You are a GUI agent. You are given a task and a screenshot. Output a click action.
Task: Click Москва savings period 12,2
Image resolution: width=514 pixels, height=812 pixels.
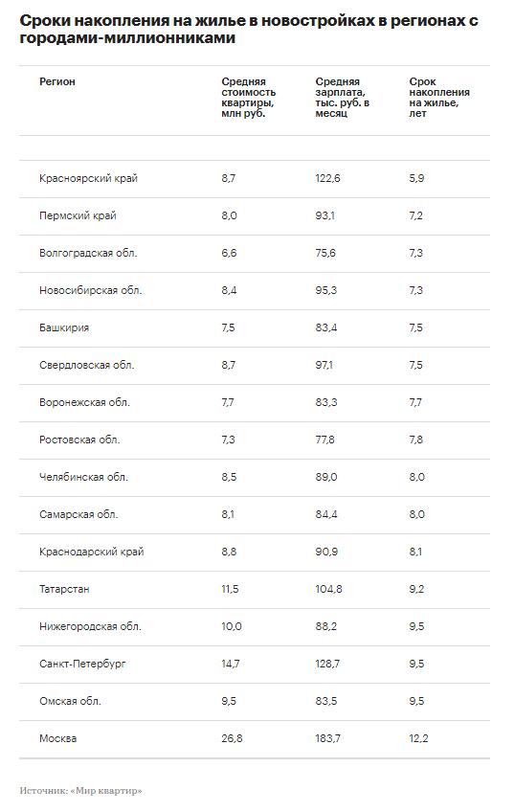click(x=418, y=738)
